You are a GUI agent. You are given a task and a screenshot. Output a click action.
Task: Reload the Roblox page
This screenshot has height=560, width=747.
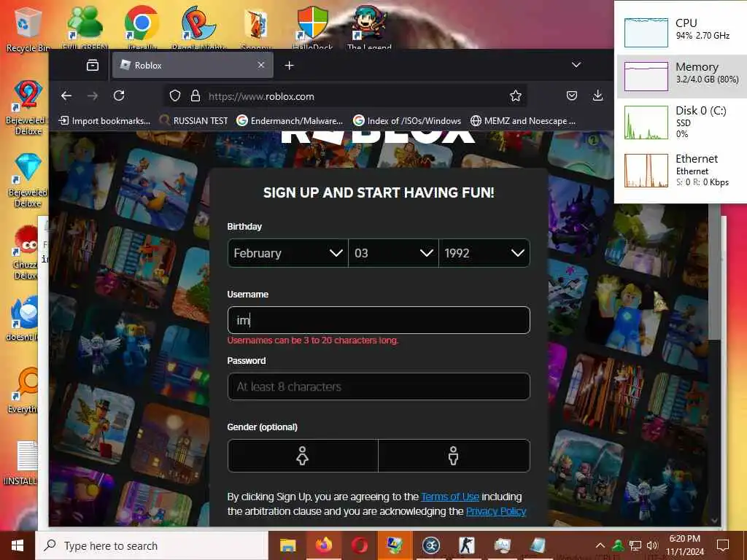[119, 96]
